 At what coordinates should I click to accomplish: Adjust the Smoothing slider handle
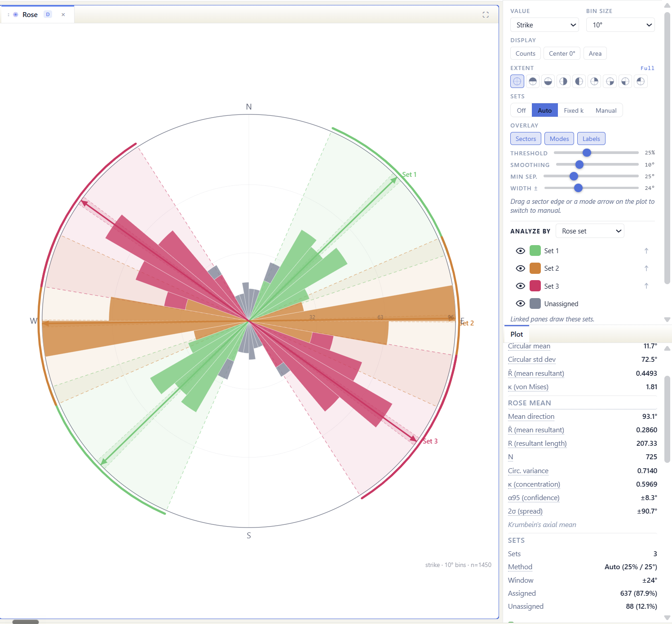coord(579,165)
